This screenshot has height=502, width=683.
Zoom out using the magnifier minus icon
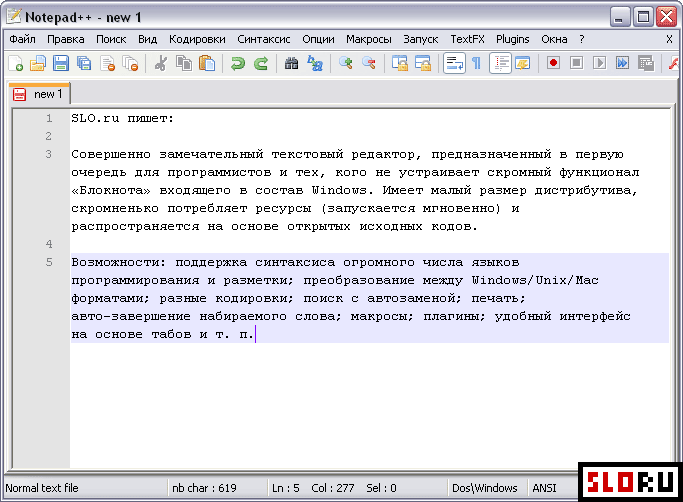click(x=369, y=63)
